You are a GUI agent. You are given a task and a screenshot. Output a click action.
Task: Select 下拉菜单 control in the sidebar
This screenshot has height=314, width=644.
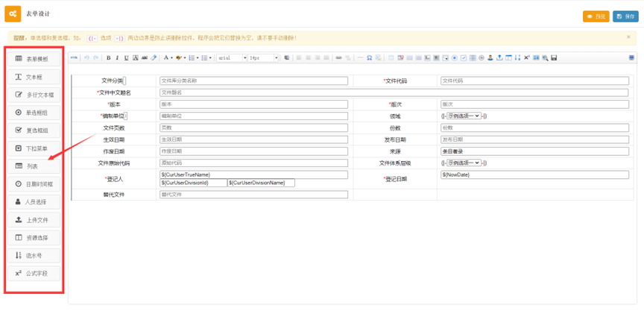(x=34, y=148)
